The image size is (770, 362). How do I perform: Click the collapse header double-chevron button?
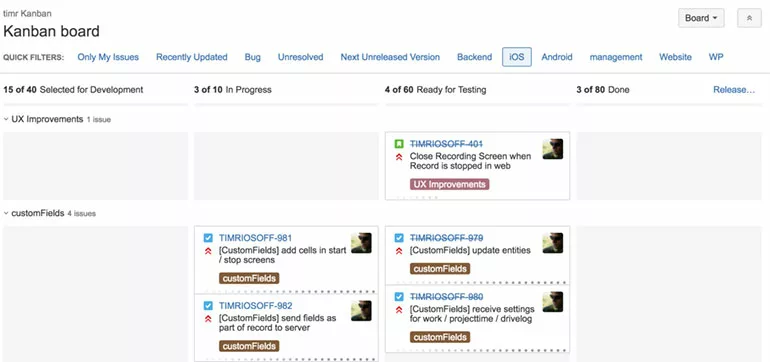(749, 18)
